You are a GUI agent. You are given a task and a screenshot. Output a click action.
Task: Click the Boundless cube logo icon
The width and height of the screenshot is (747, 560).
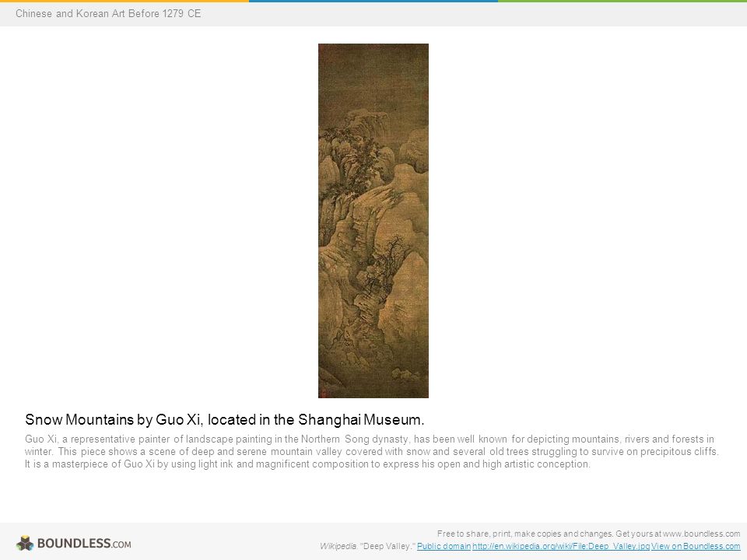pos(25,543)
